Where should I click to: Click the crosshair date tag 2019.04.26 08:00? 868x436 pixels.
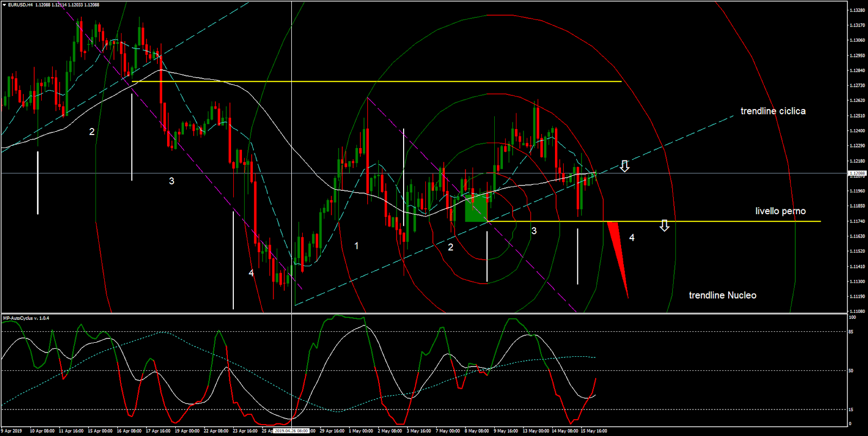[x=291, y=431]
